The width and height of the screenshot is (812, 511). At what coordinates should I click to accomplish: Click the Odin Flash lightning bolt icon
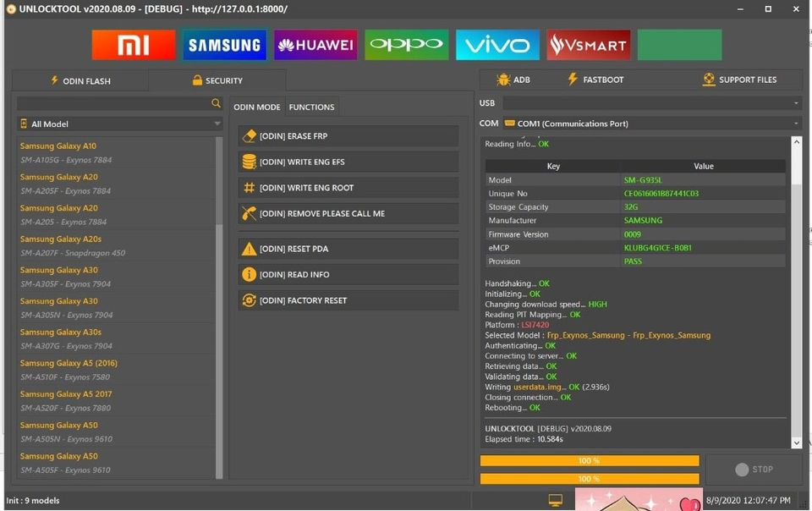coord(54,80)
